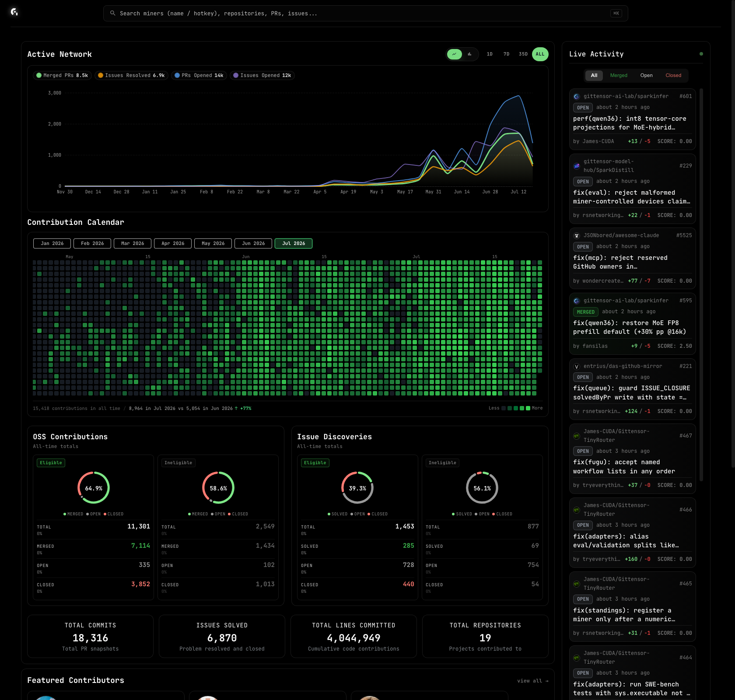Switch to the bar chart view icon

tap(469, 54)
